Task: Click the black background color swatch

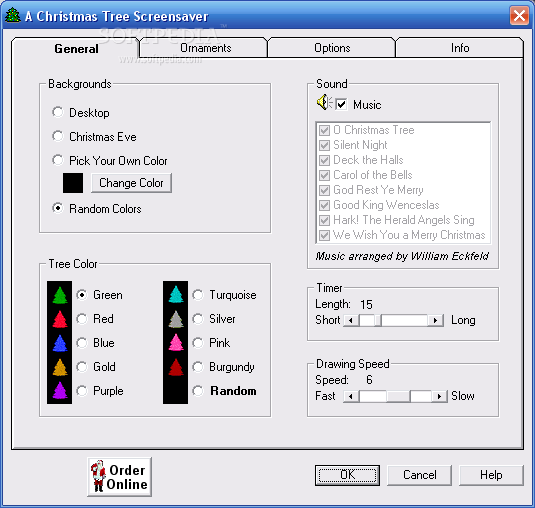Action: 73,183
